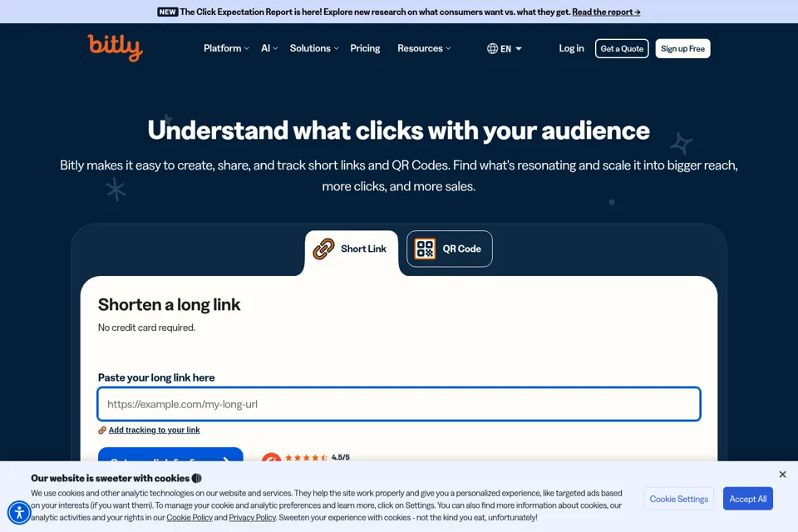Open the EN language dropdown arrow
The height and width of the screenshot is (532, 798).
pyautogui.click(x=519, y=49)
